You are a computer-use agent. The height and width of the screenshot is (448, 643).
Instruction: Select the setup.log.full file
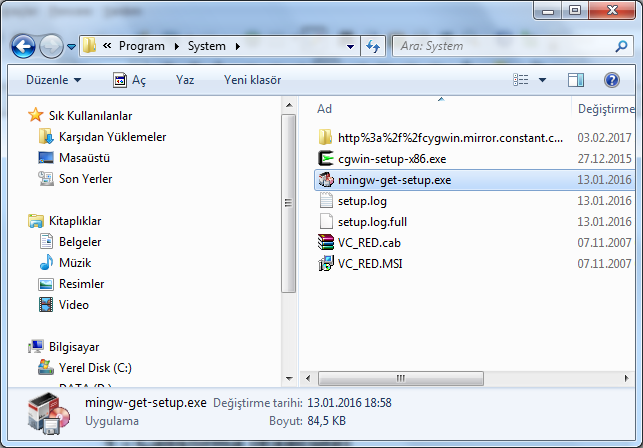[x=372, y=222]
